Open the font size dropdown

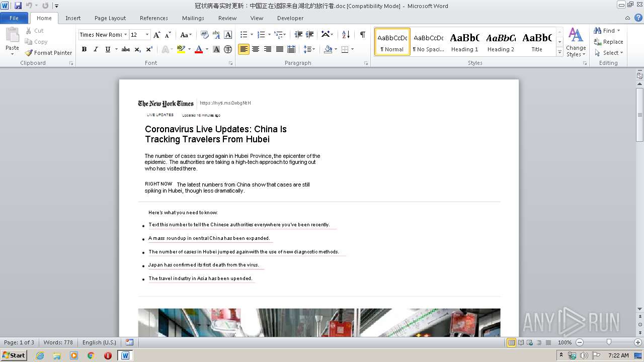coord(147,35)
